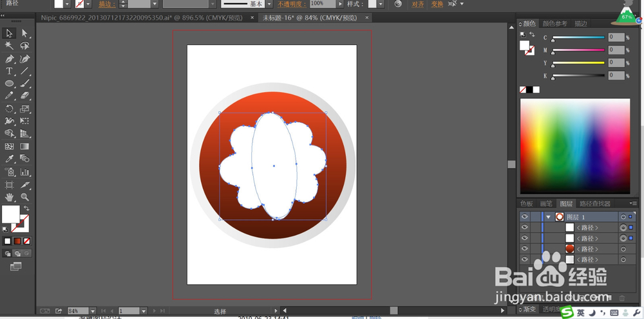Select the Magic Wand tool

tap(9, 46)
